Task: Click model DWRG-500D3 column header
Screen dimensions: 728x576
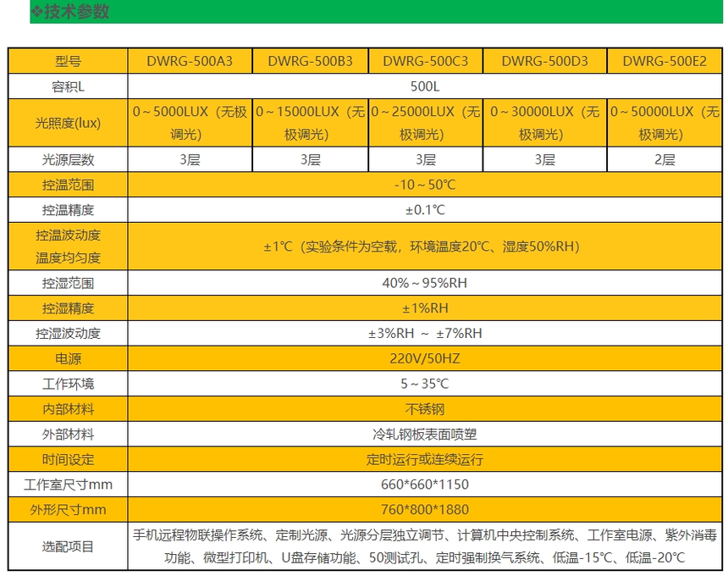Action: [x=544, y=61]
